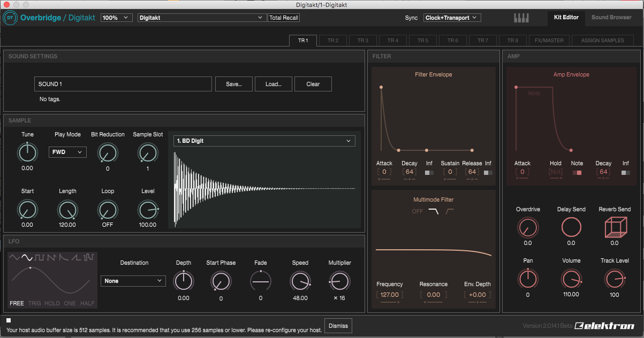644x338 pixels.
Task: Select the sine LFO waveform icon
Action: pyautogui.click(x=26, y=257)
